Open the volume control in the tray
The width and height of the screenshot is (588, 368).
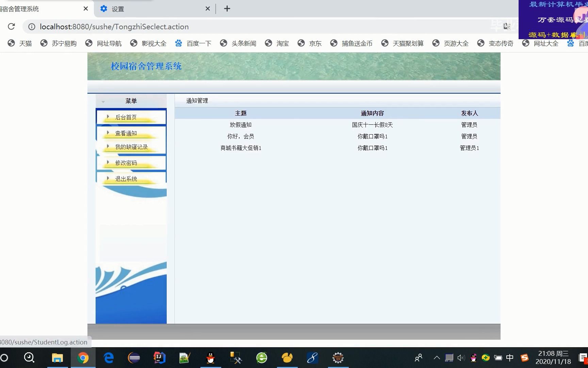pos(461,358)
